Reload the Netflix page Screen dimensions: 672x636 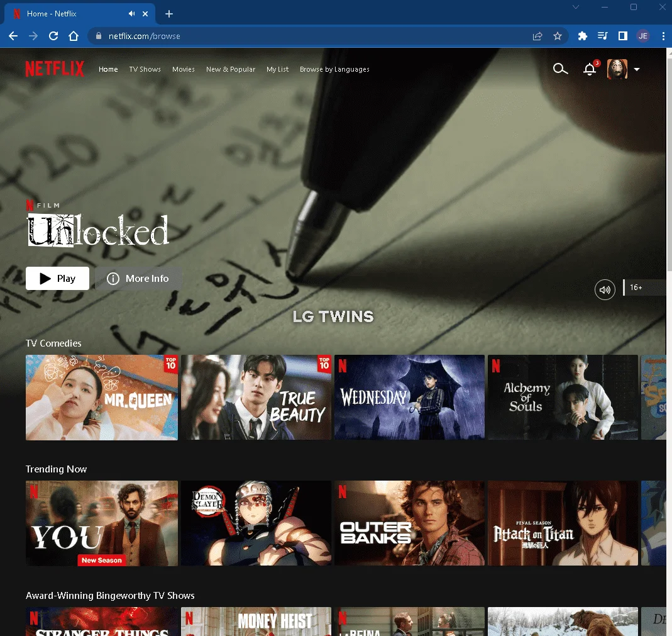click(x=53, y=36)
